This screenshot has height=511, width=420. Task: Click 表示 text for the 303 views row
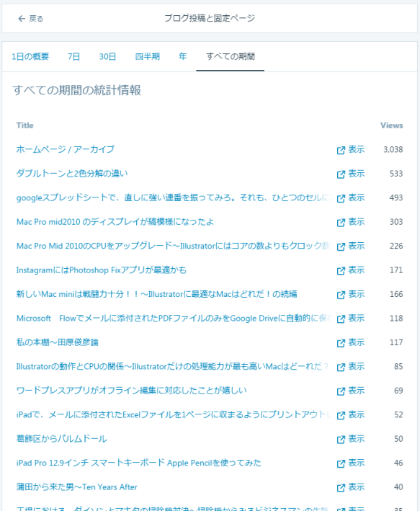tap(357, 221)
